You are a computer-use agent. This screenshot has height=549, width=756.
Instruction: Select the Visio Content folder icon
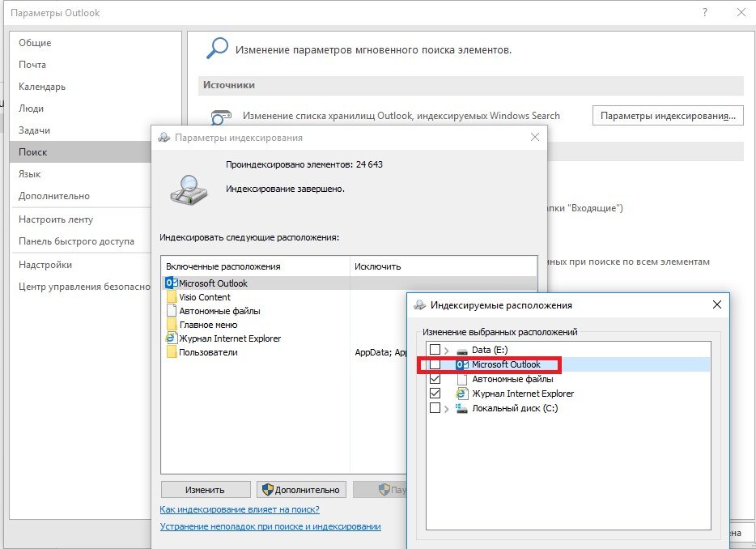[x=171, y=296]
